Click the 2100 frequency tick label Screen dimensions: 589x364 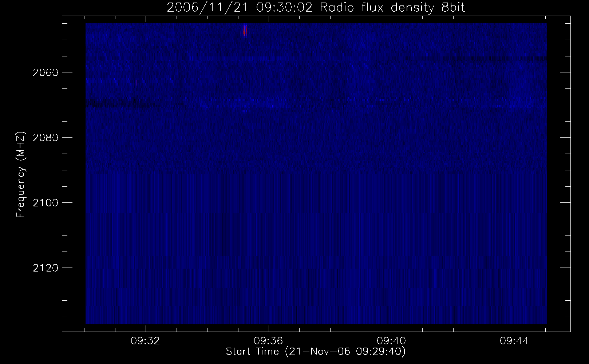click(x=45, y=203)
